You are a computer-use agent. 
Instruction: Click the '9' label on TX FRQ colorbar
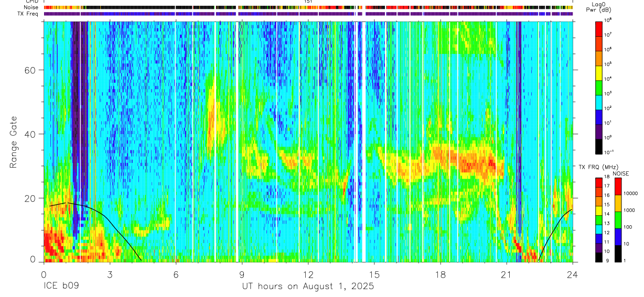607,261
